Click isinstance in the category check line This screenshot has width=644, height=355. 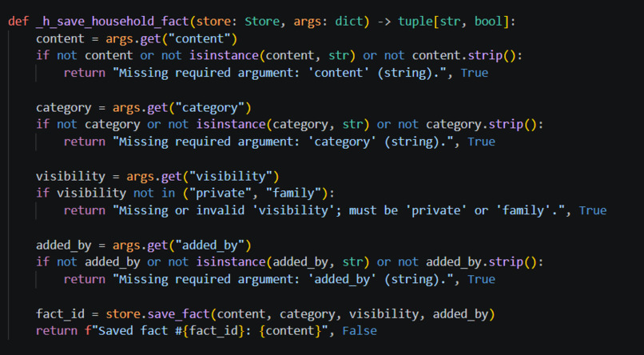click(231, 125)
